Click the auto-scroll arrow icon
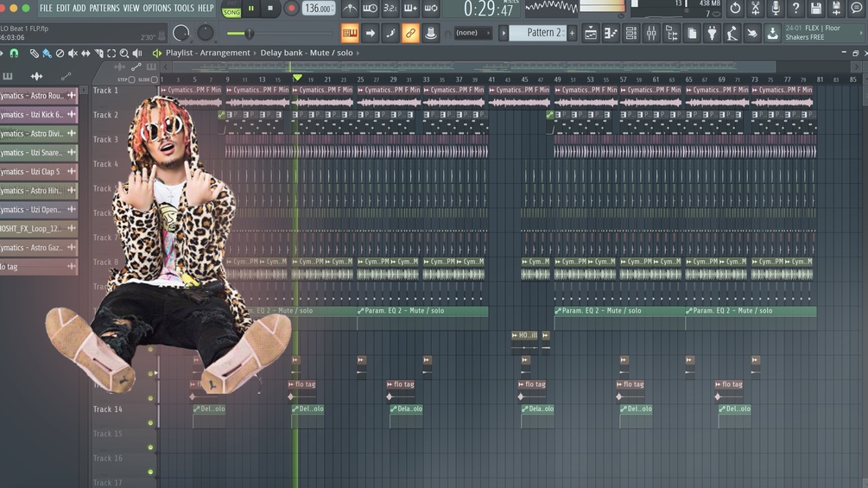 tap(371, 33)
